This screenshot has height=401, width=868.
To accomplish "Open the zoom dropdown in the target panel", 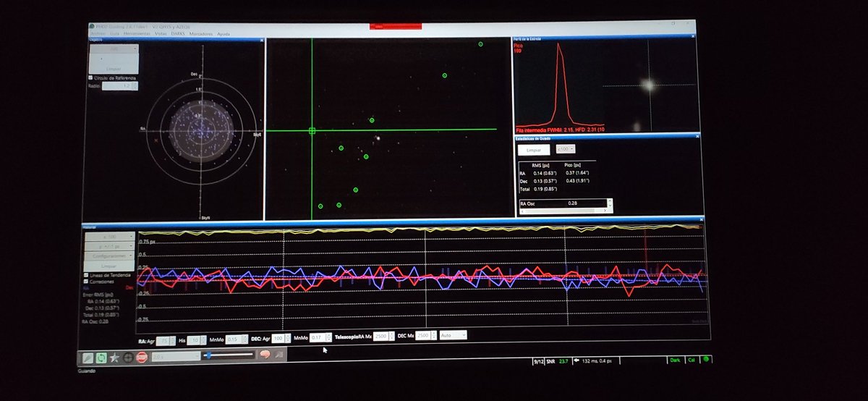I will click(x=114, y=49).
